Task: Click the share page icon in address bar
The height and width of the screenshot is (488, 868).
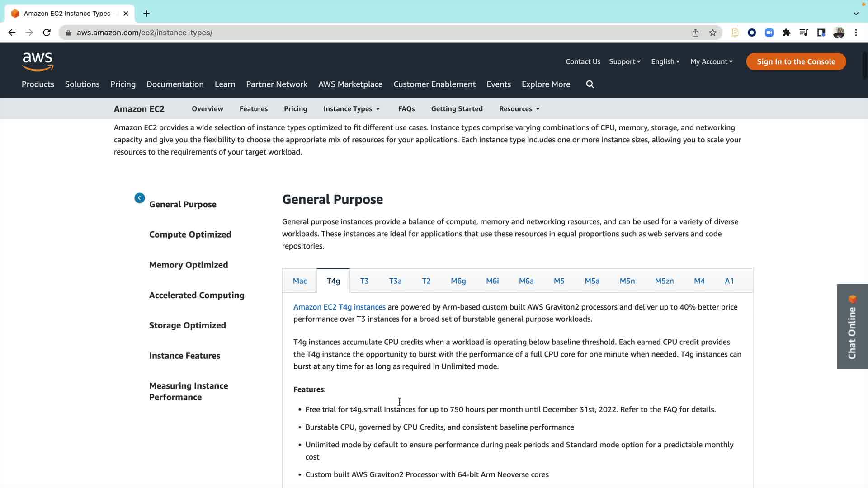Action: pyautogui.click(x=695, y=33)
